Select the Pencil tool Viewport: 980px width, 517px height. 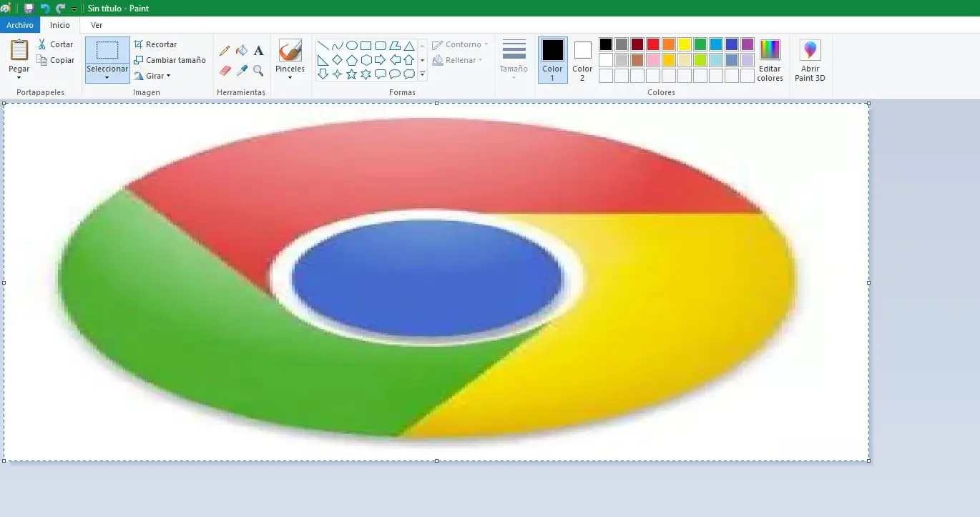click(x=225, y=51)
